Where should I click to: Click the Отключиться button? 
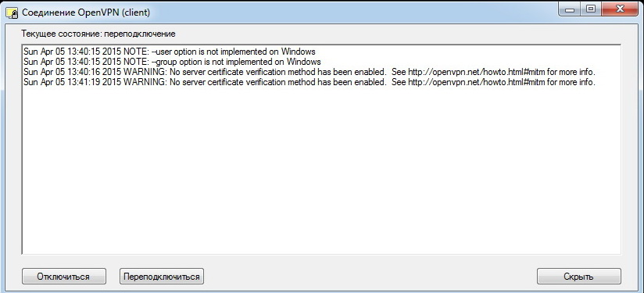[x=63, y=276]
